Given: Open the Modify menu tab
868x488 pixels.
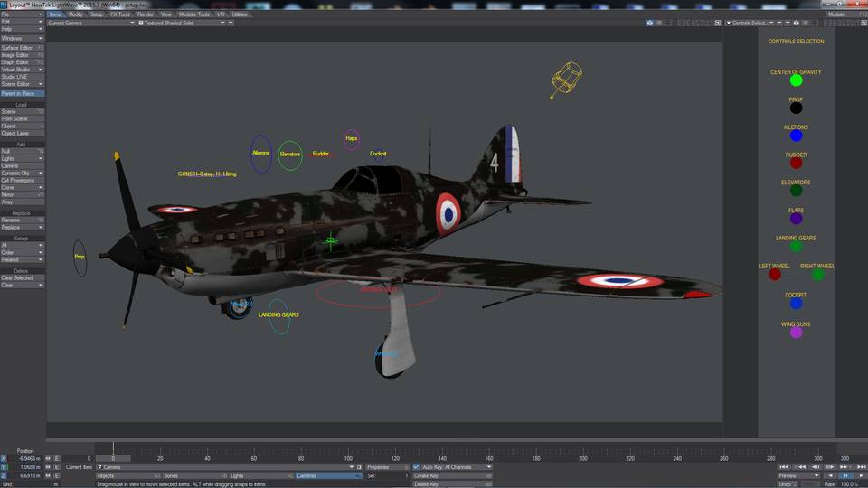Looking at the screenshot, I should point(75,14).
